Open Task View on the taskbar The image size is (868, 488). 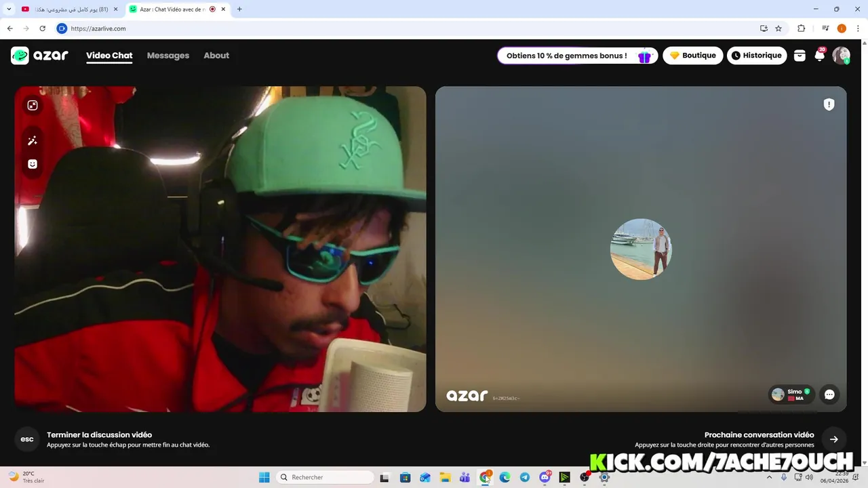tap(384, 477)
